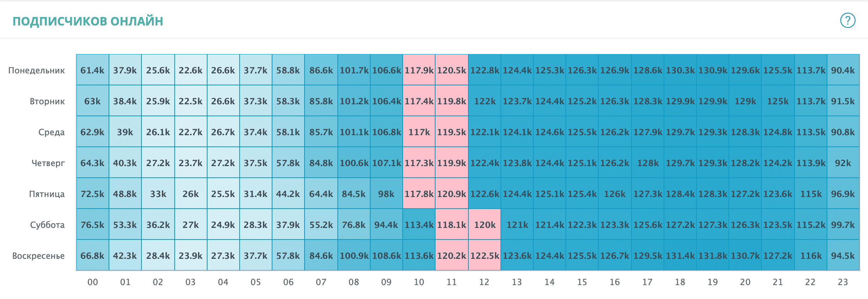The width and height of the screenshot is (868, 299).
Task: Click the Воскресенье row label
Action: pos(38,256)
